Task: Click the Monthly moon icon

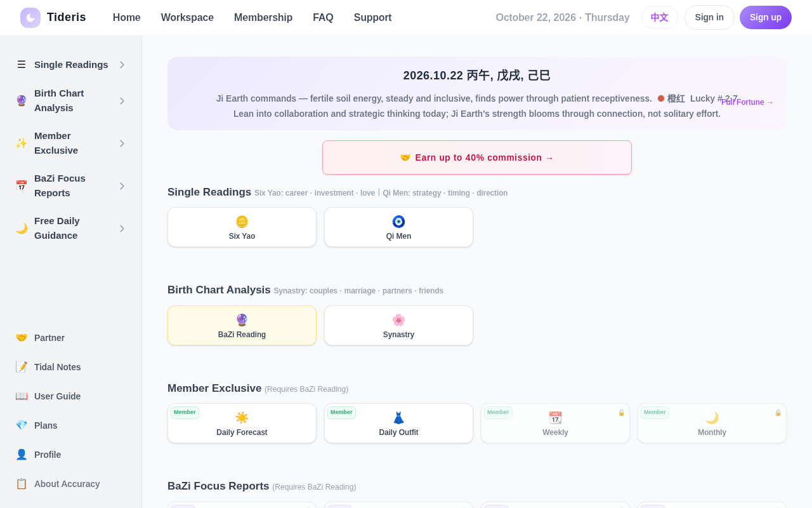Action: pyautogui.click(x=712, y=418)
